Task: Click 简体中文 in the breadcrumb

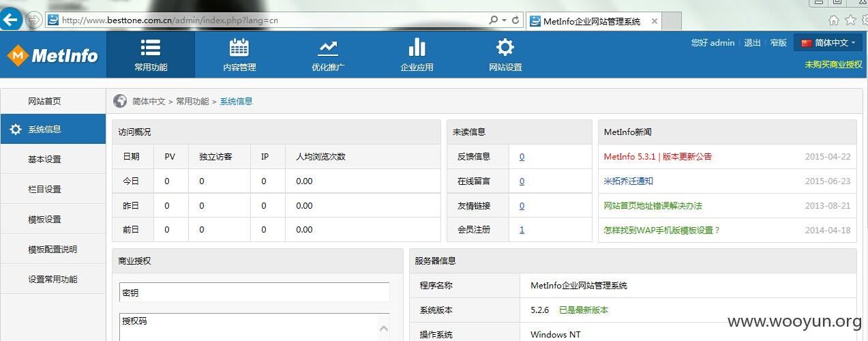Action: pos(149,101)
